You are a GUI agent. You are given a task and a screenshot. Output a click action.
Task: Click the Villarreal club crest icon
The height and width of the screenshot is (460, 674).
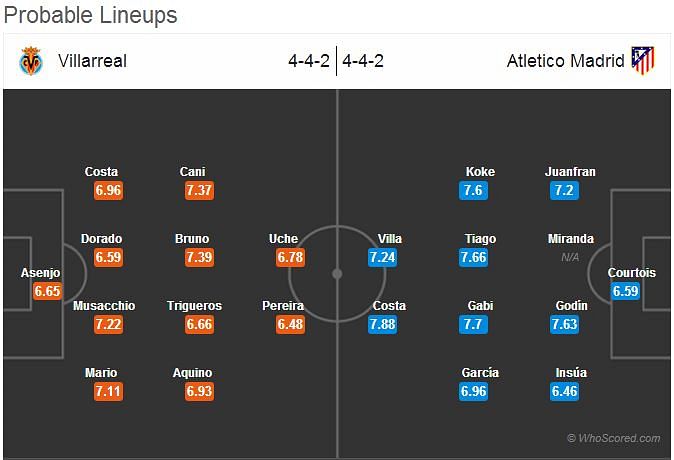31,61
